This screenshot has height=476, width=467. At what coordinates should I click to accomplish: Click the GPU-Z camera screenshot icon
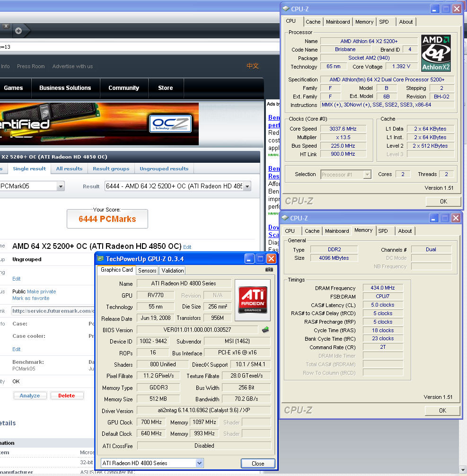(x=269, y=270)
